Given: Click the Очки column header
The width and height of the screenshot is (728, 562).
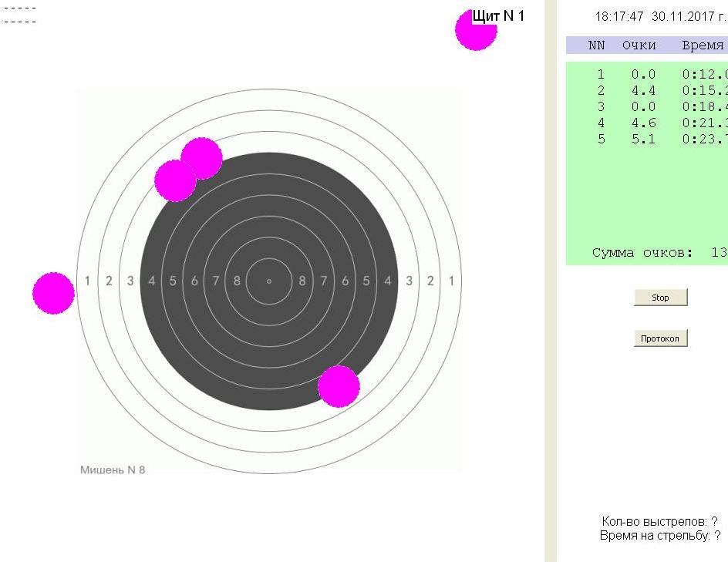Looking at the screenshot, I should 639,45.
